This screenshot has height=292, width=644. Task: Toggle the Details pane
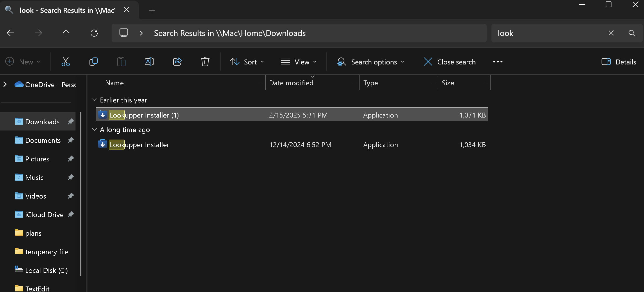click(619, 62)
